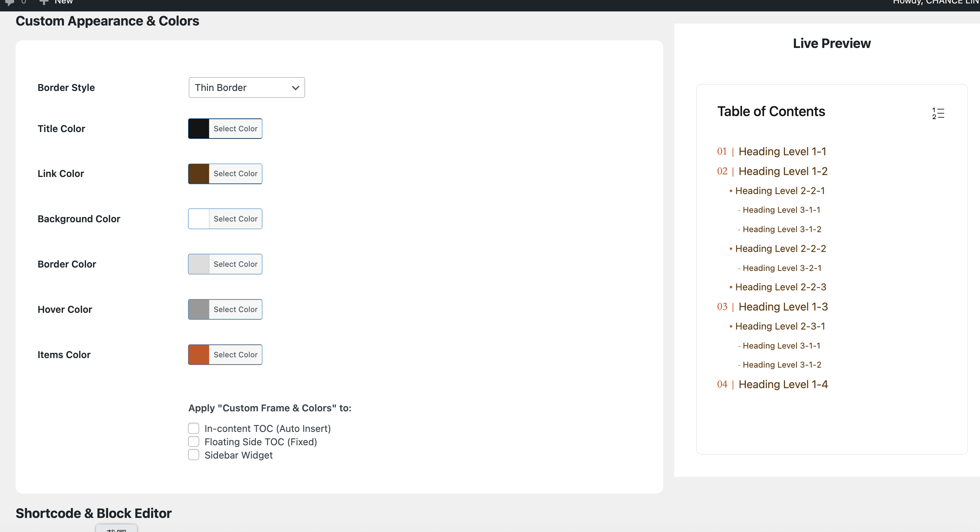Click the orange Items Color swatch
This screenshot has width=980, height=532.
(198, 354)
